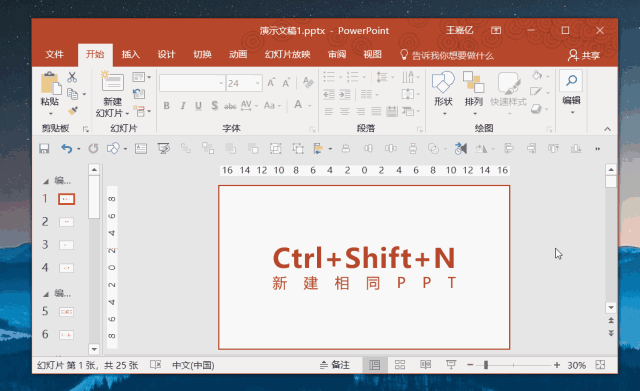The image size is (640, 391).
Task: Click the Share button
Action: [584, 55]
